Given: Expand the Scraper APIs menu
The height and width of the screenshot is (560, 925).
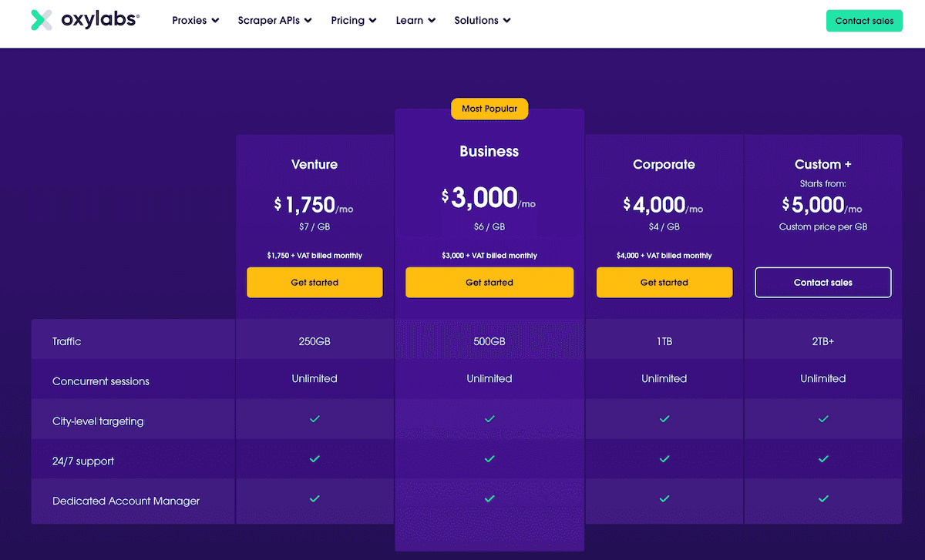Looking at the screenshot, I should coord(275,21).
